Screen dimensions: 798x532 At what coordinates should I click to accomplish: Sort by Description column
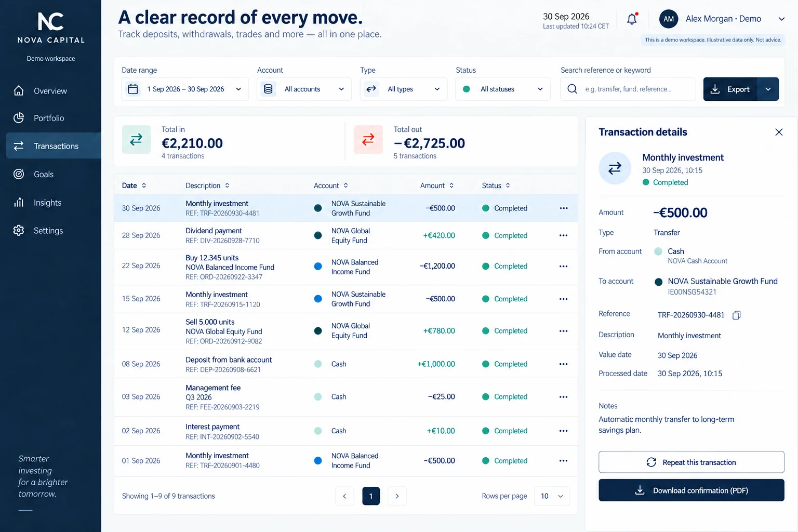click(207, 185)
